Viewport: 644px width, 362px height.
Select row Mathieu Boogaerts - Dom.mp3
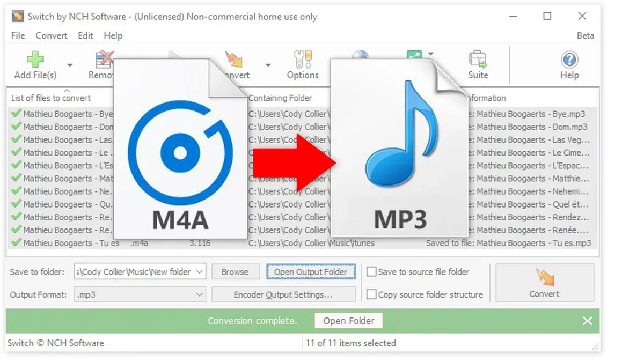[303, 127]
